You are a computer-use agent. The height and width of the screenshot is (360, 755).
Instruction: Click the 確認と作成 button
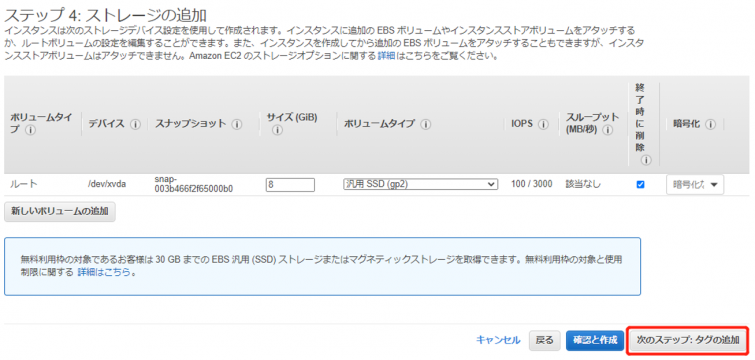595,340
